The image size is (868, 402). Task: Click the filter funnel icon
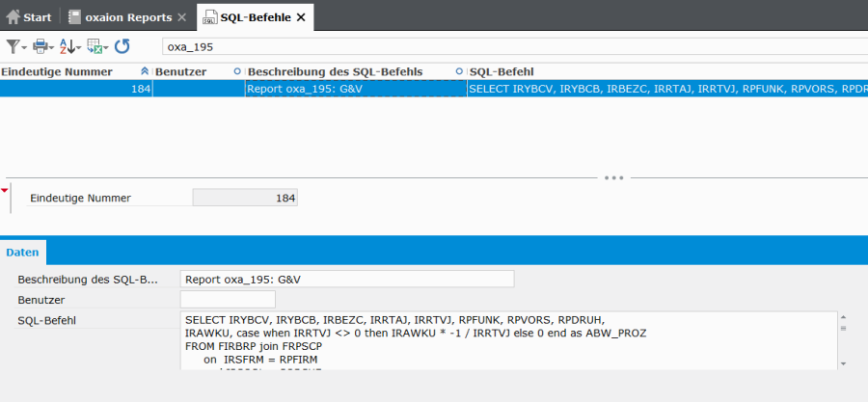pos(13,46)
